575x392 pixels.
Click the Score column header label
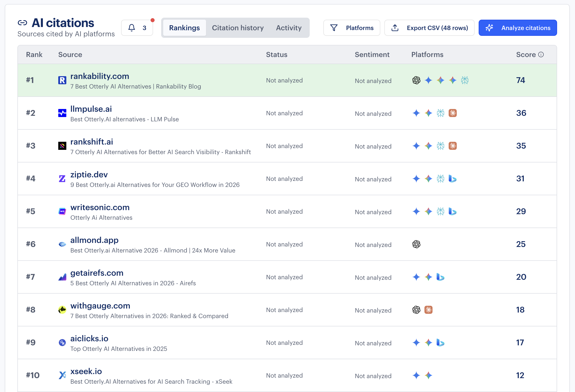click(x=526, y=54)
